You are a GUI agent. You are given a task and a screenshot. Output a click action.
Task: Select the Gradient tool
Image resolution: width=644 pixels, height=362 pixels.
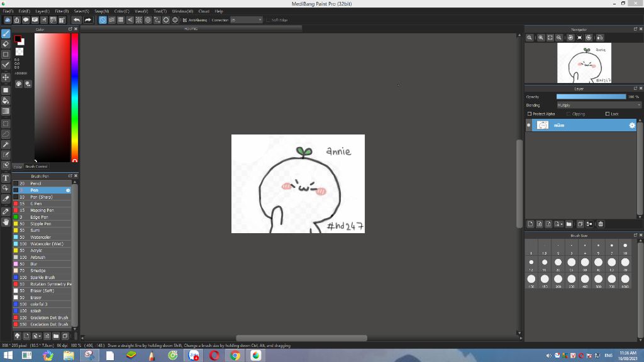6,111
